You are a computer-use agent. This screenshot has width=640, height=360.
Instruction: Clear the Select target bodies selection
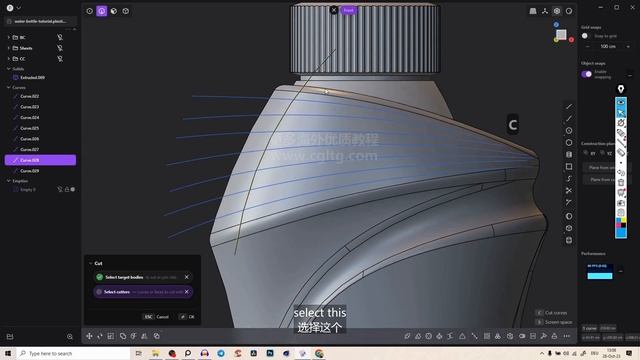(187, 277)
